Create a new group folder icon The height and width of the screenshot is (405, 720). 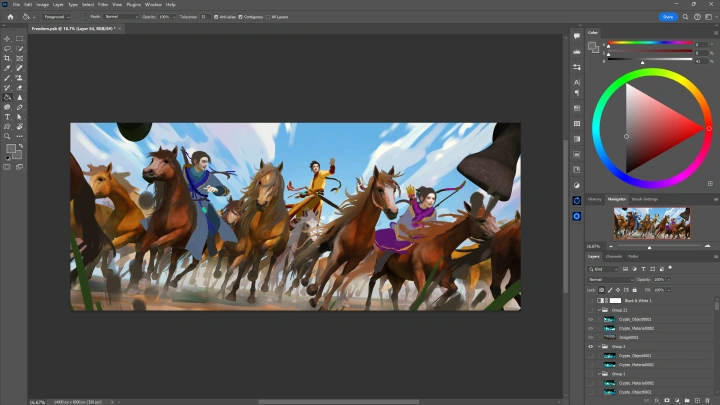(x=687, y=400)
